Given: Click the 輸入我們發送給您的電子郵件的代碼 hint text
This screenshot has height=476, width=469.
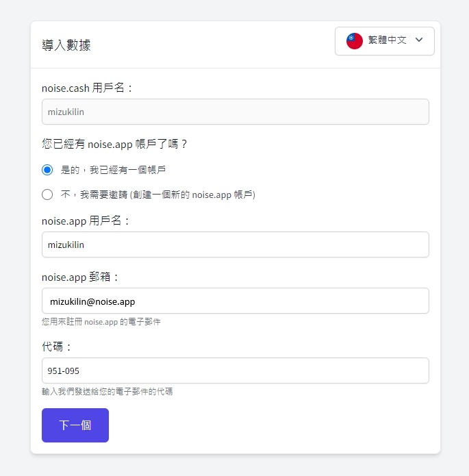Looking at the screenshot, I should click(107, 392).
